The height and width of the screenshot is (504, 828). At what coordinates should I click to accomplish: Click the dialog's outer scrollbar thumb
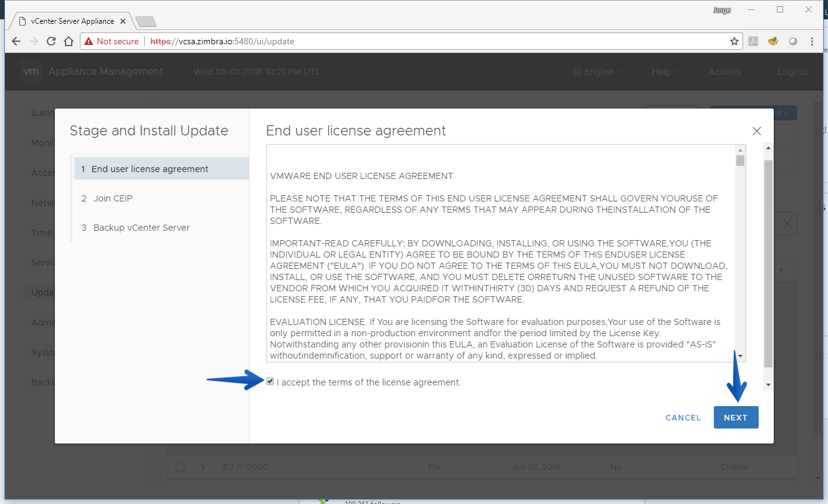768,263
